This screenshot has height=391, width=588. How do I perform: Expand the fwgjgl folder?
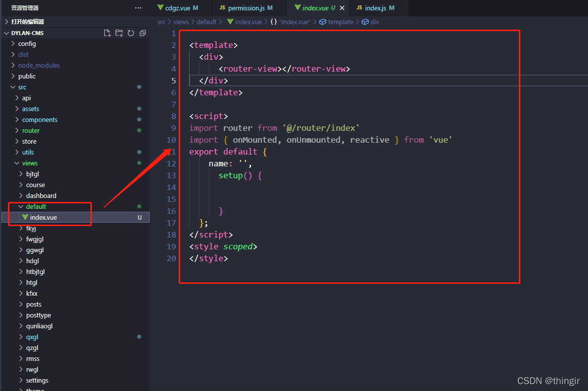[76, 239]
